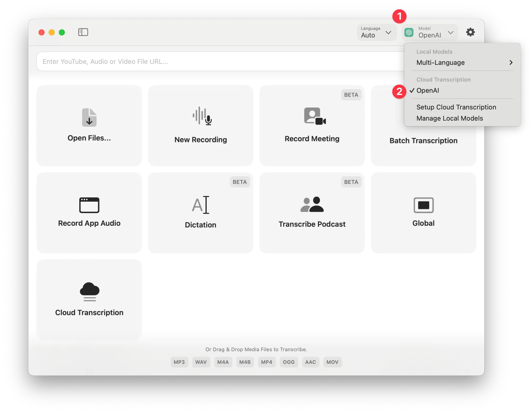Expand the Language Auto dropdown
The height and width of the screenshot is (413, 532).
click(376, 32)
